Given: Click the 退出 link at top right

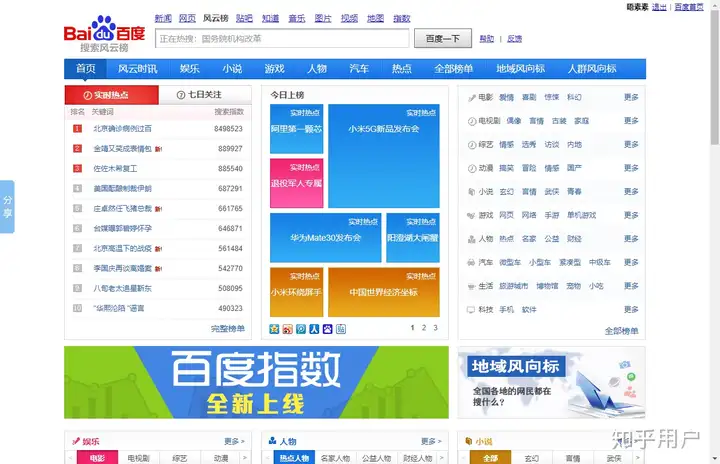Looking at the screenshot, I should pos(659,7).
